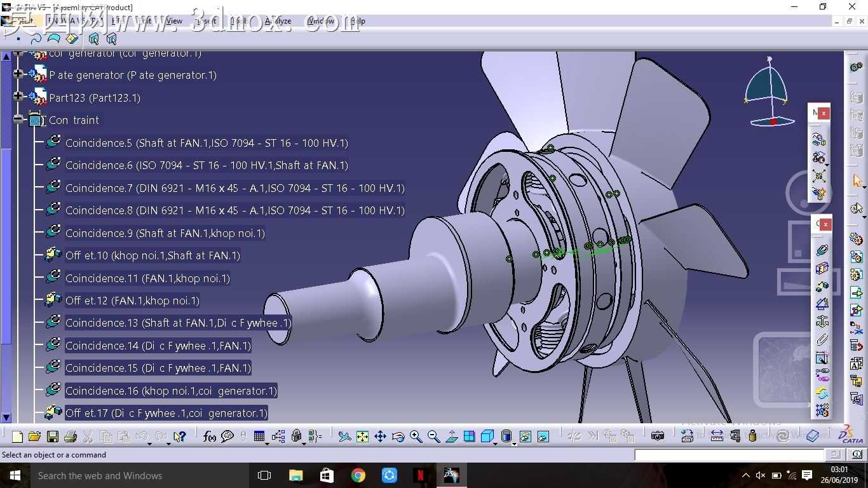Click the Fit All In icon
Viewport: 868px width, 488px height.
(362, 437)
